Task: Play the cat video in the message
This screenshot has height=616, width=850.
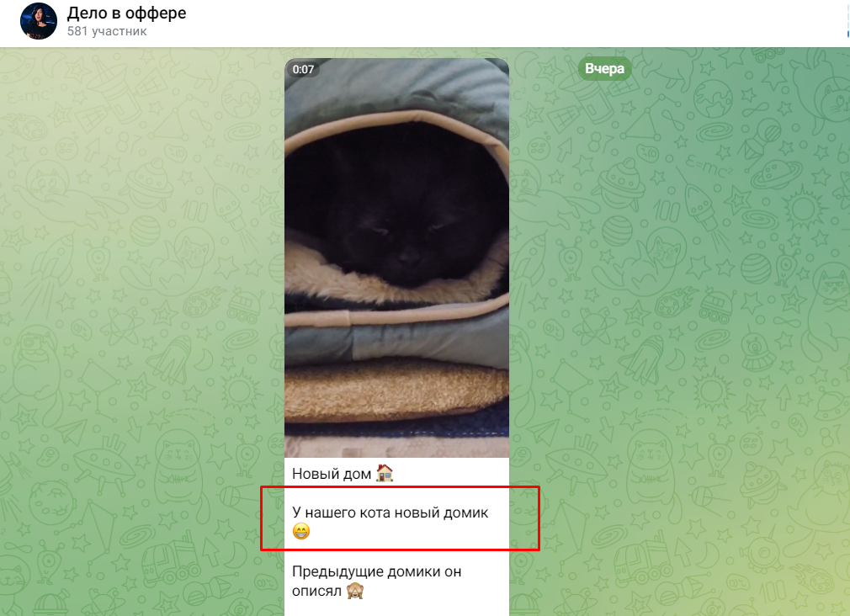Action: [397, 258]
